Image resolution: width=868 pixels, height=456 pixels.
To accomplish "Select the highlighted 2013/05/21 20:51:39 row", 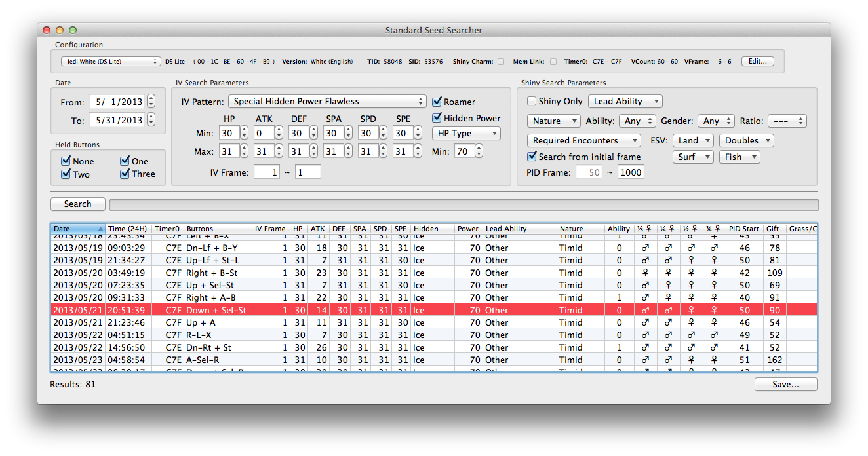I will tap(434, 310).
